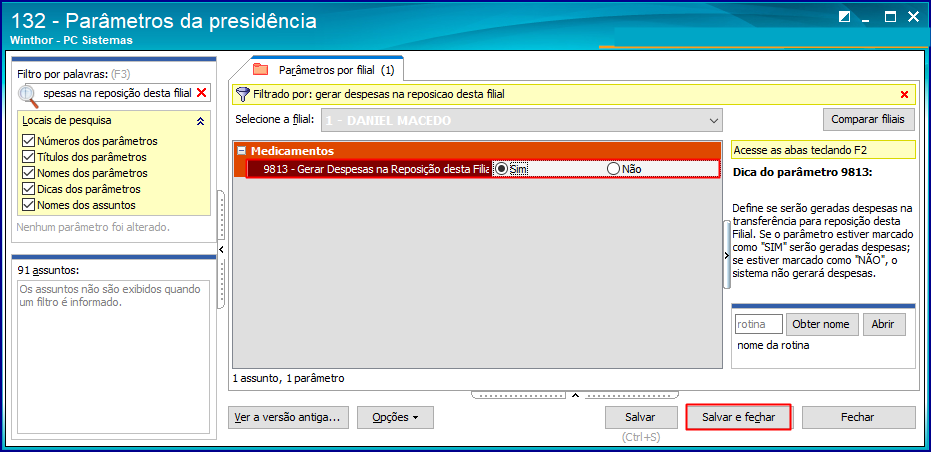Click the 'Acesse as abas teclando F2' hint

[x=823, y=150]
